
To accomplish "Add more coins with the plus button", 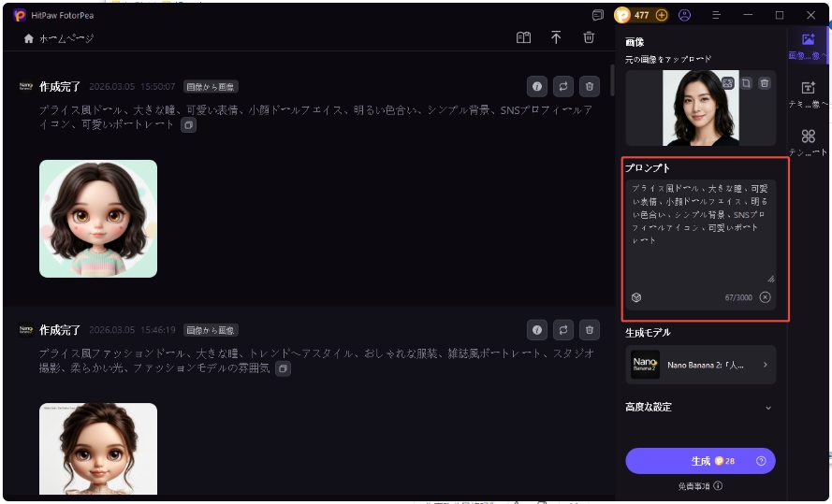I will [x=662, y=15].
